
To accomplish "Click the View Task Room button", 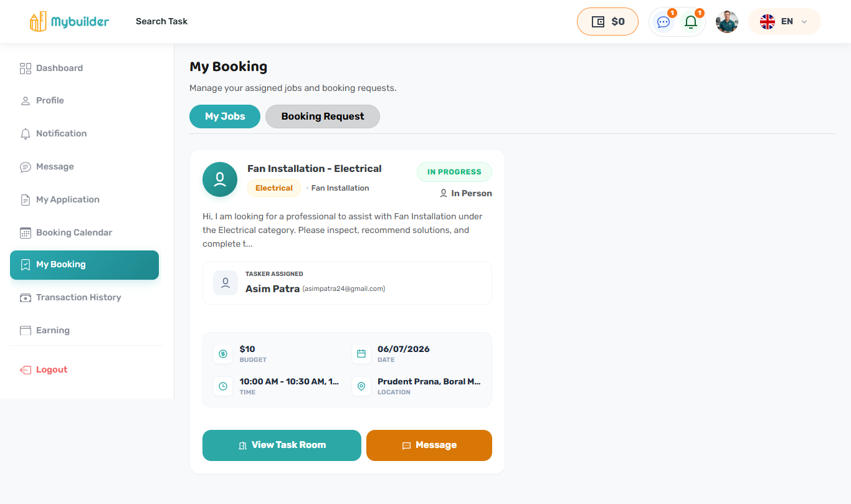I will pos(282,445).
